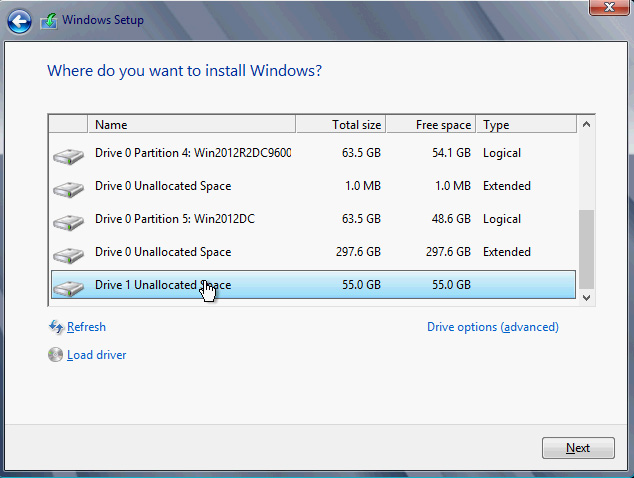Select Drive 0 Unallocated Space 1.0 MB row
634x478 pixels.
[162, 186]
